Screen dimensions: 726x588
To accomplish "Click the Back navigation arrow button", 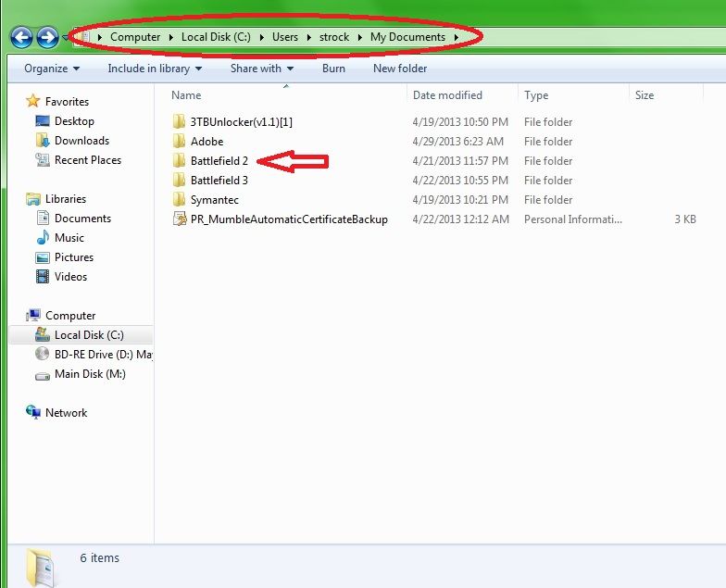I will pos(21,37).
